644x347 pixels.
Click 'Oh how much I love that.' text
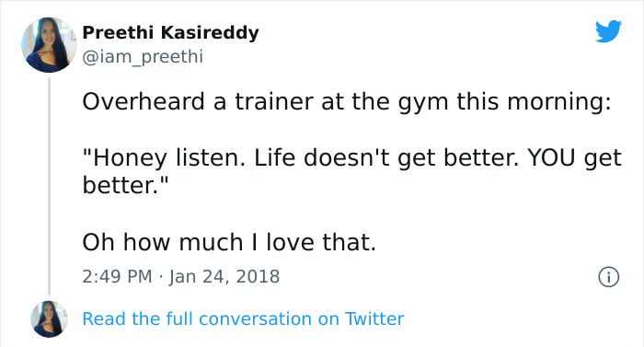coord(229,242)
